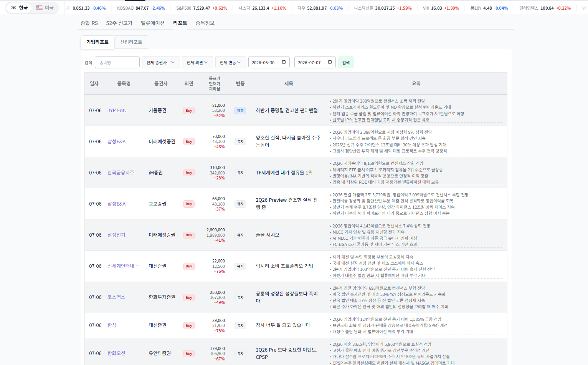
Task: Click the green 검색 search button
Action: (x=346, y=62)
